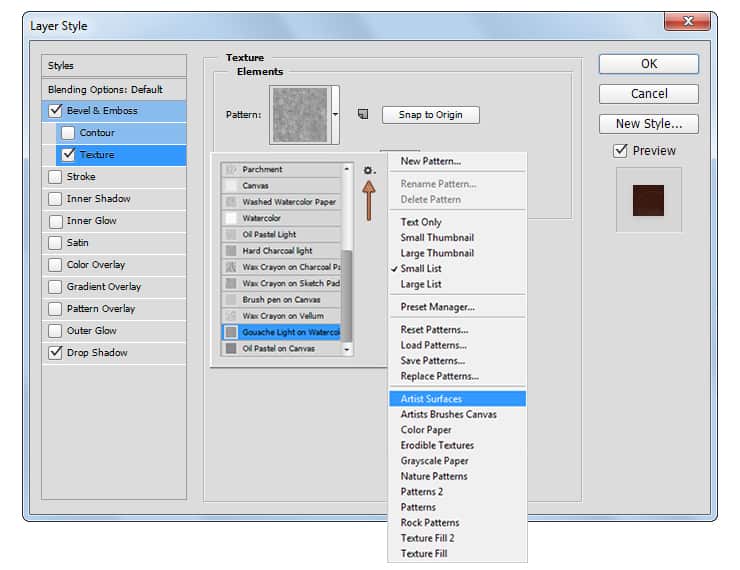Open the pattern picker gear menu
Viewport: 740px width, 570px height.
(x=369, y=170)
